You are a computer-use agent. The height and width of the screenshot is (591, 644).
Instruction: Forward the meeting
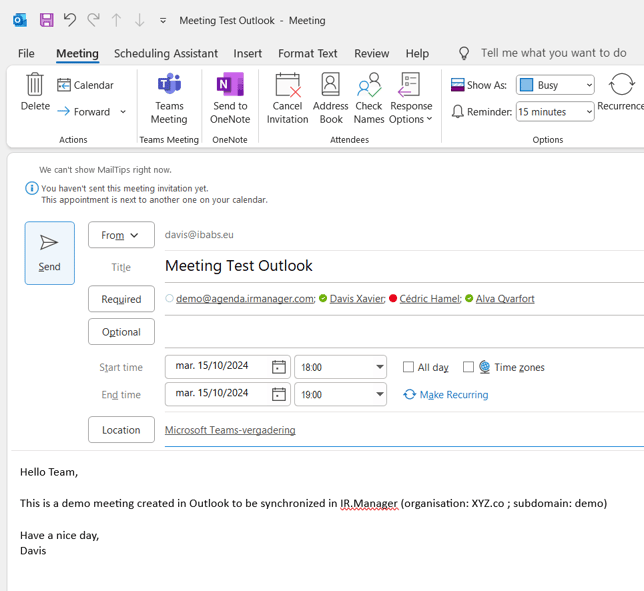[84, 112]
